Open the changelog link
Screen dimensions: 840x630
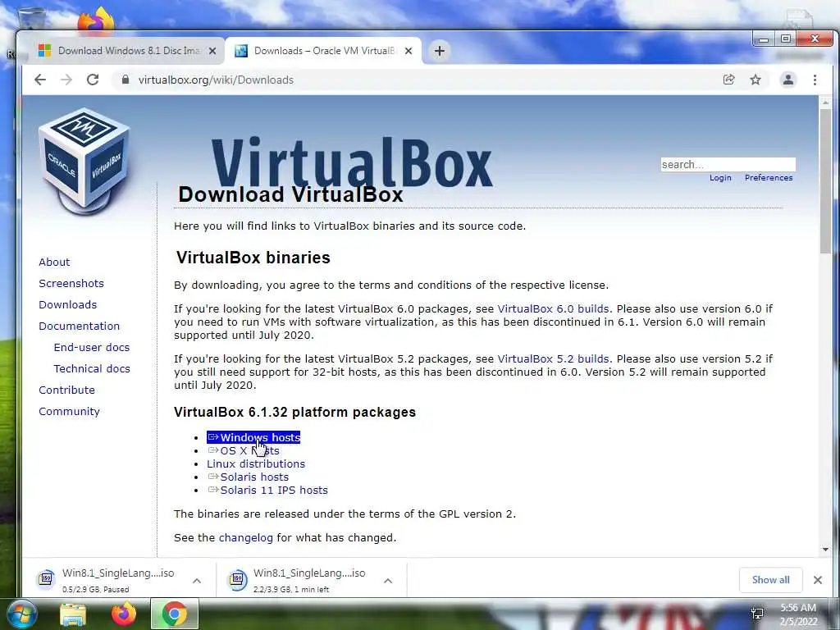246,538
